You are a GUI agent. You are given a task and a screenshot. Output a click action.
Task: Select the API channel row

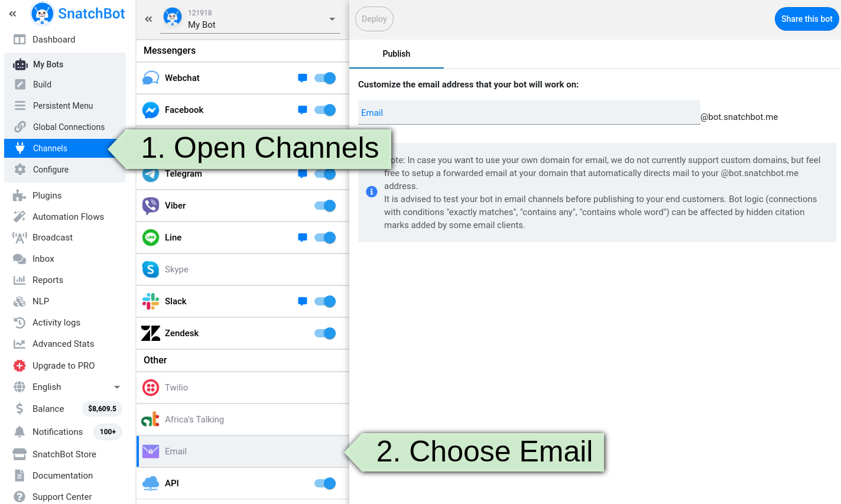(242, 483)
